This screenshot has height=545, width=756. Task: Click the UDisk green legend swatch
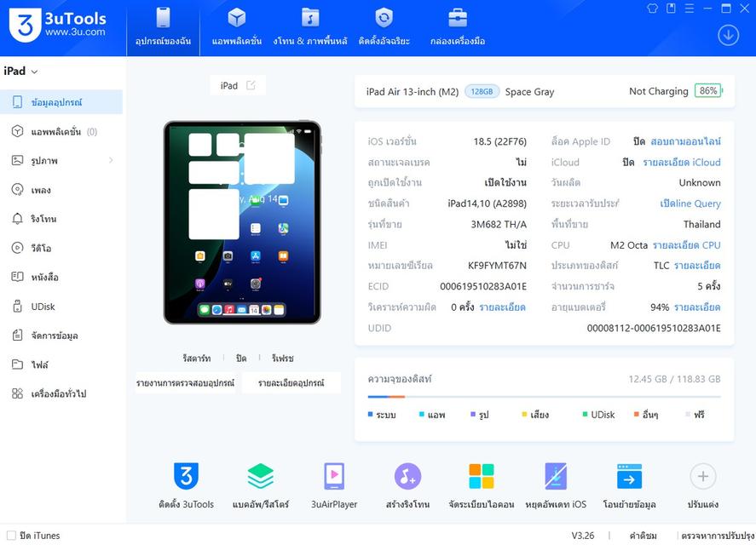(585, 414)
